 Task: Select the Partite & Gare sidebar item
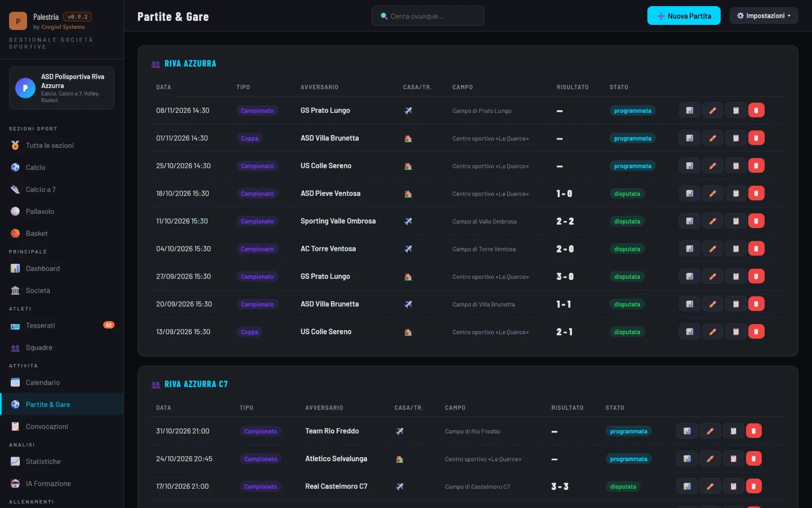point(62,404)
